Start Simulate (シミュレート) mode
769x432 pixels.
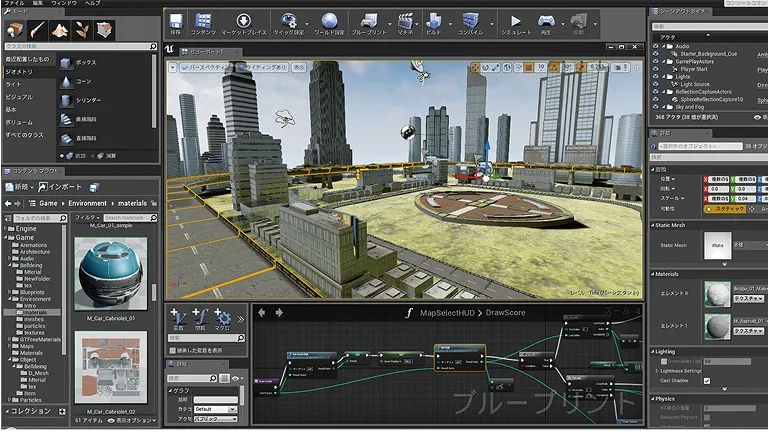tap(515, 21)
